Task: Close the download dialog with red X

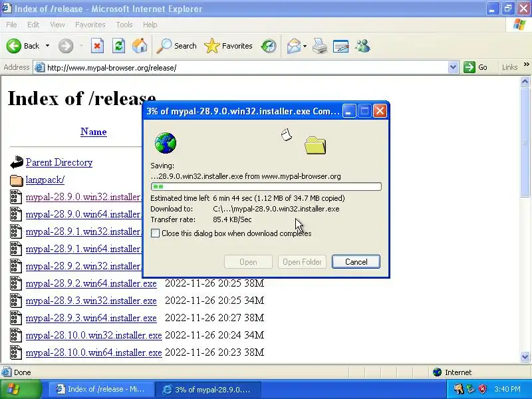Action: tap(380, 110)
